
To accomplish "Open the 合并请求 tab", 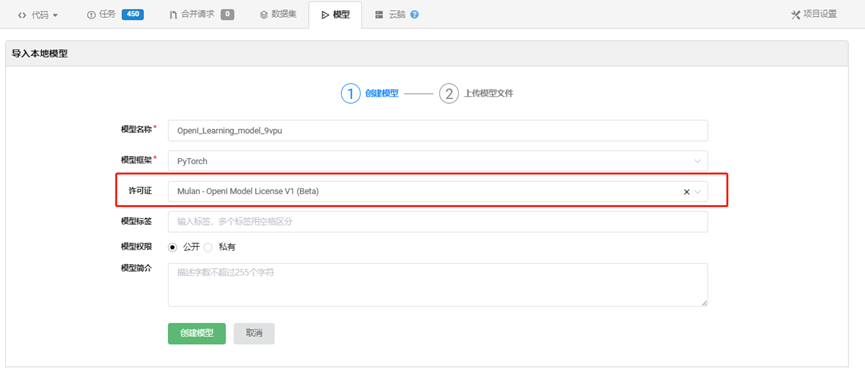I will click(193, 14).
